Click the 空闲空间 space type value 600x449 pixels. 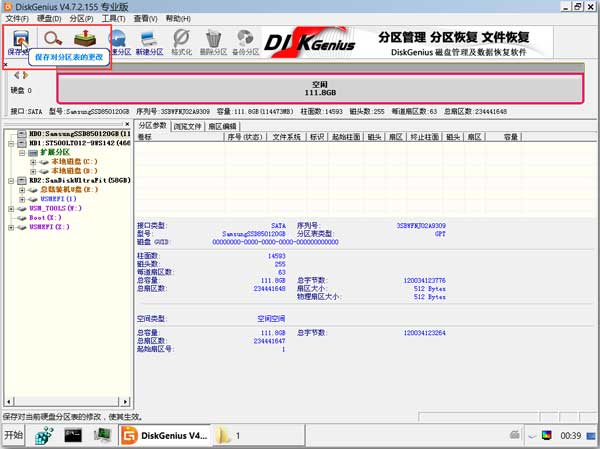coord(271,318)
